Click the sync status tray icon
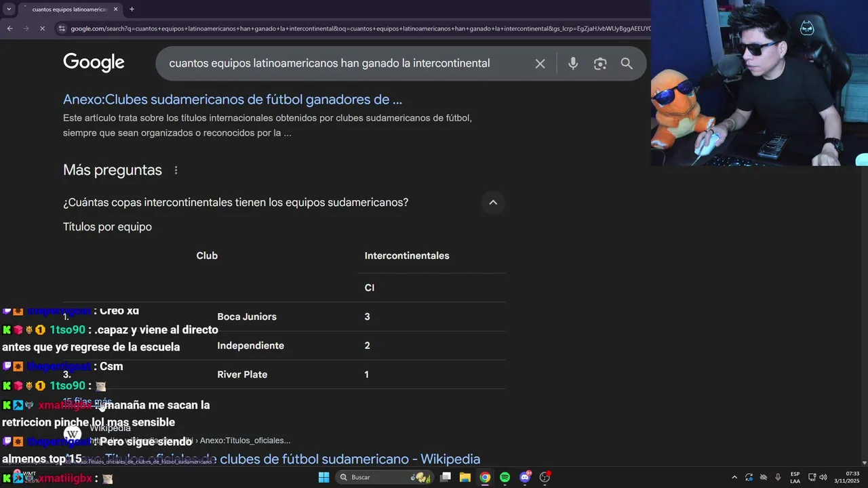This screenshot has height=488, width=868. click(749, 477)
